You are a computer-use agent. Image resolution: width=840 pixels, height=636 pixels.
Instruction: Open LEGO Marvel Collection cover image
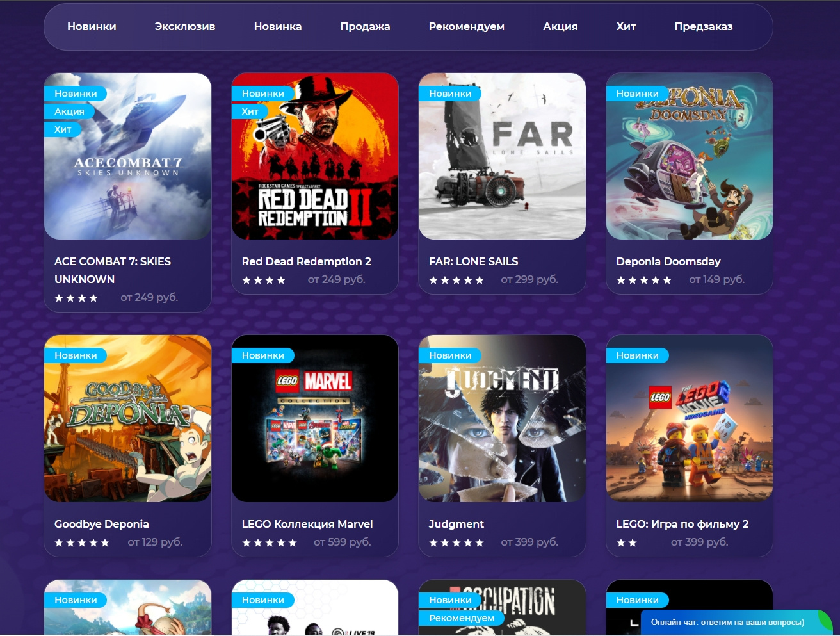point(315,418)
